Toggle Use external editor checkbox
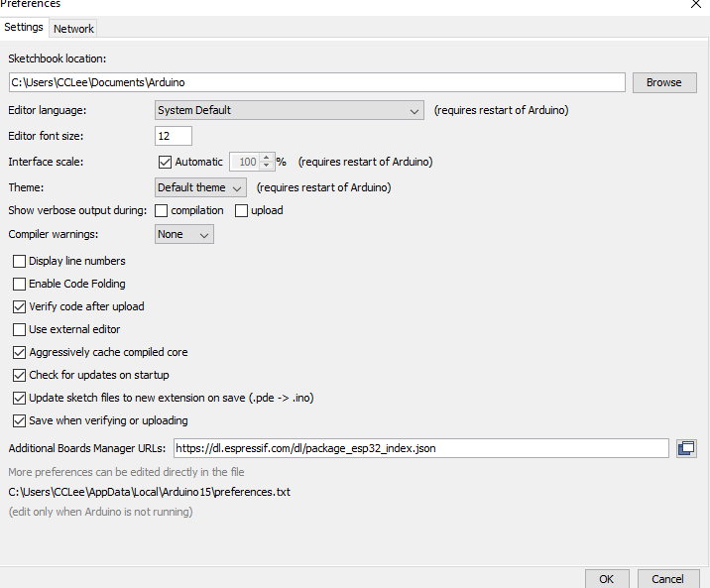The width and height of the screenshot is (710, 588). [x=20, y=330]
